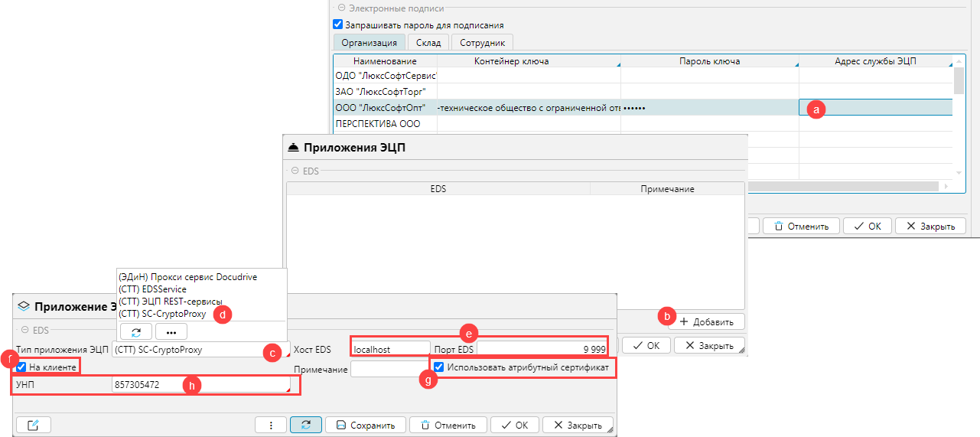980x437 pixels.
Task: Select (СТТ) EDSService from the list
Action: (152, 289)
